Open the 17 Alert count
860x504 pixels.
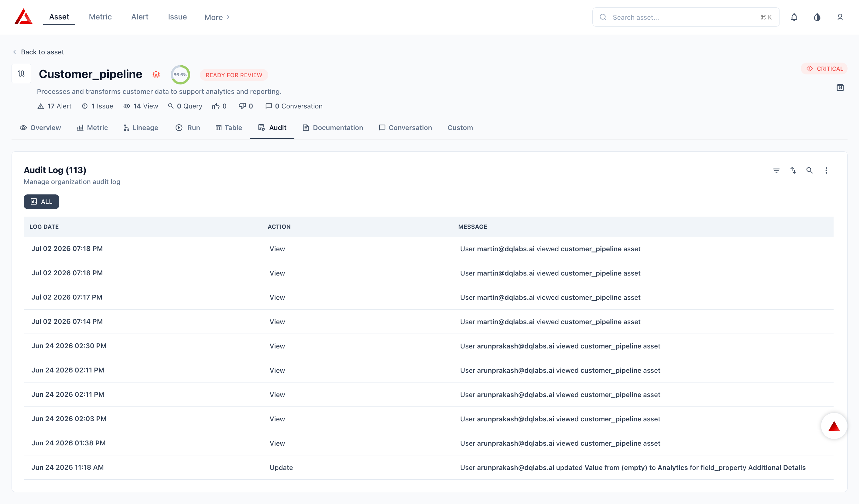pos(54,106)
